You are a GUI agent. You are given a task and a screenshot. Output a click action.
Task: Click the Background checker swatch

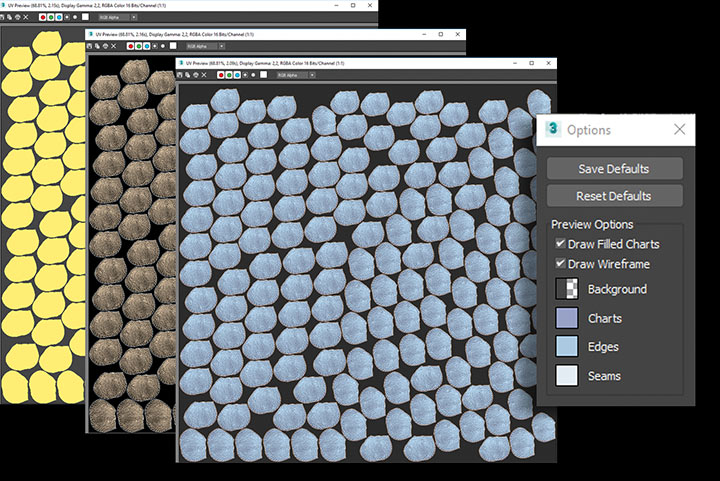click(567, 289)
